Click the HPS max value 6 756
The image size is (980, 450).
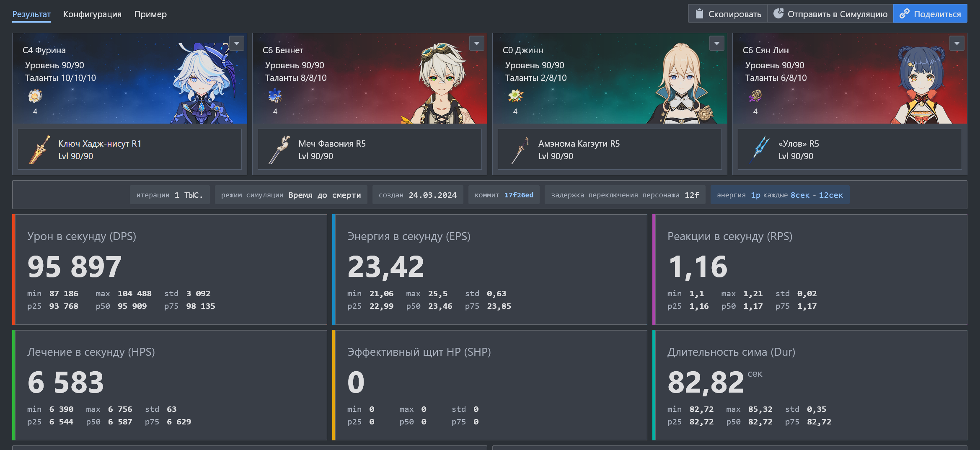[120, 409]
